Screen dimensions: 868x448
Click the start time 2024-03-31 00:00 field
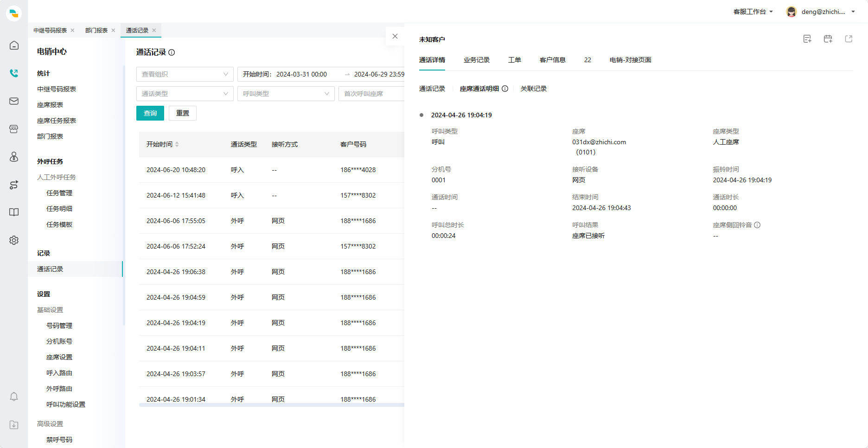[x=301, y=74]
